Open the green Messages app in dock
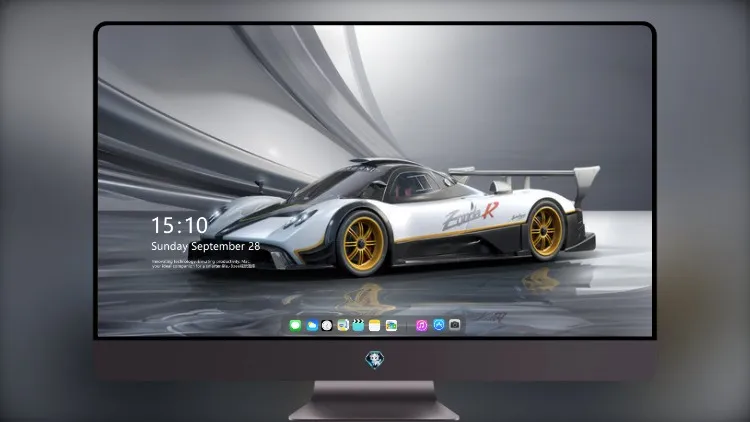The height and width of the screenshot is (422, 750). click(x=295, y=326)
